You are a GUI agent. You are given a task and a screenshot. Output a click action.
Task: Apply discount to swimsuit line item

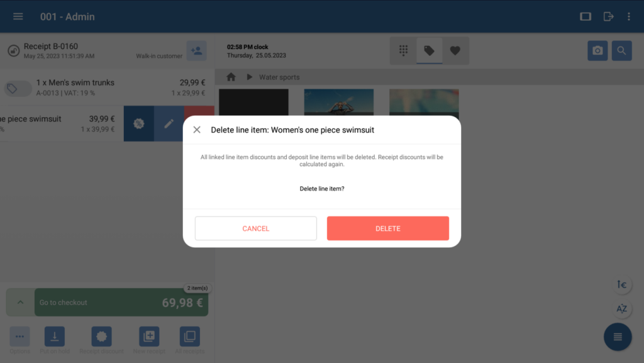139,123
